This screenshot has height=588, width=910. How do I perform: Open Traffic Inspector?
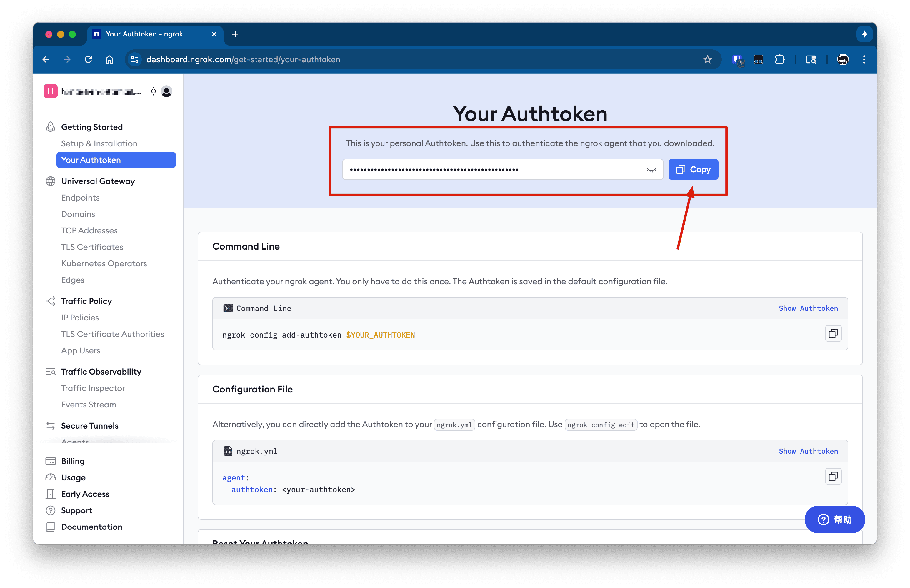pos(93,388)
